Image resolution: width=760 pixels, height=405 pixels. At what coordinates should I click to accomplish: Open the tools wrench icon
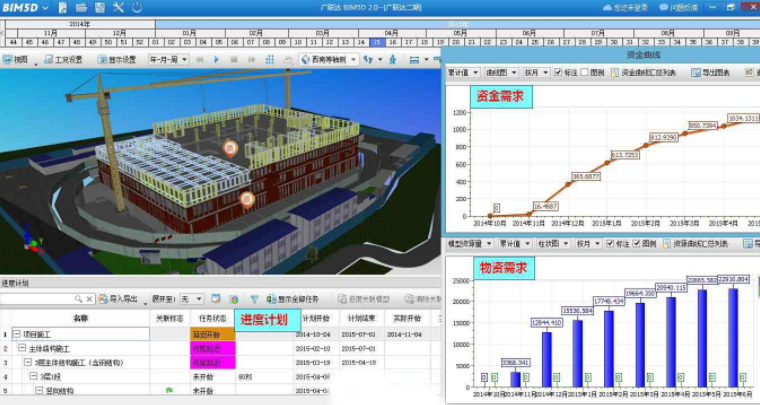(x=118, y=8)
